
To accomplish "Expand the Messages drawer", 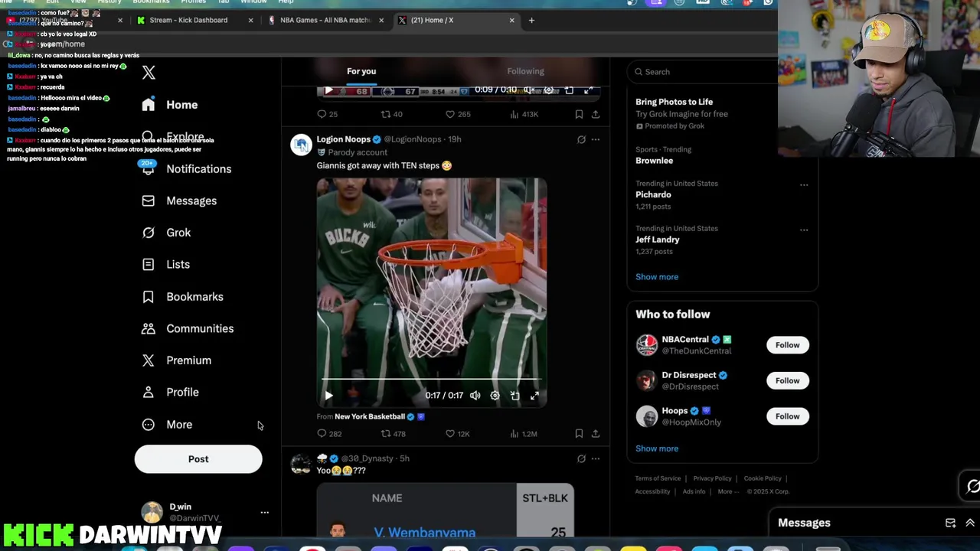I will [970, 523].
